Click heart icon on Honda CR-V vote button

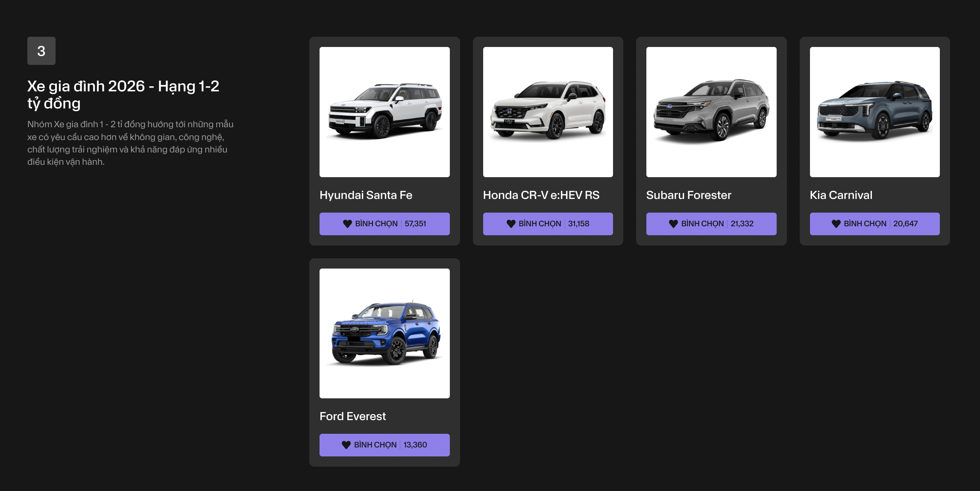[x=511, y=224]
